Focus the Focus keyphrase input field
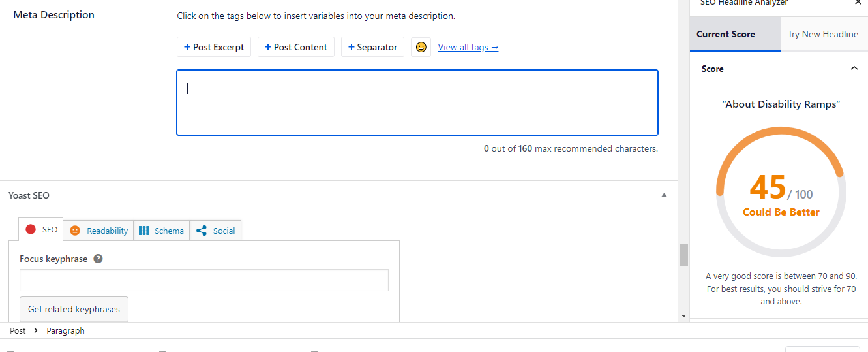This screenshot has height=352, width=868. tap(204, 280)
